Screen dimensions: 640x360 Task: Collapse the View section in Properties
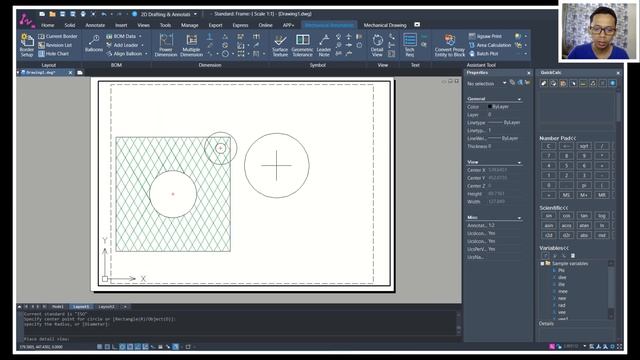click(519, 162)
